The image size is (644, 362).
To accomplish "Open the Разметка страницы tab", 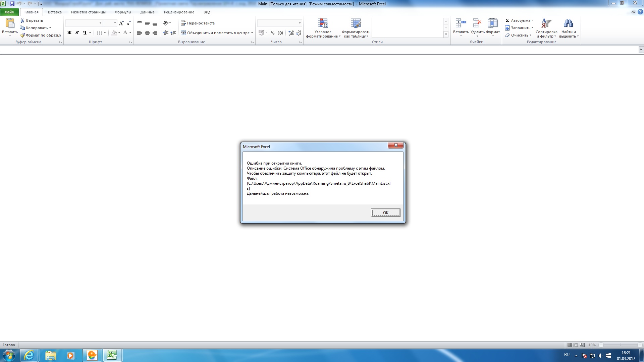I will [88, 12].
